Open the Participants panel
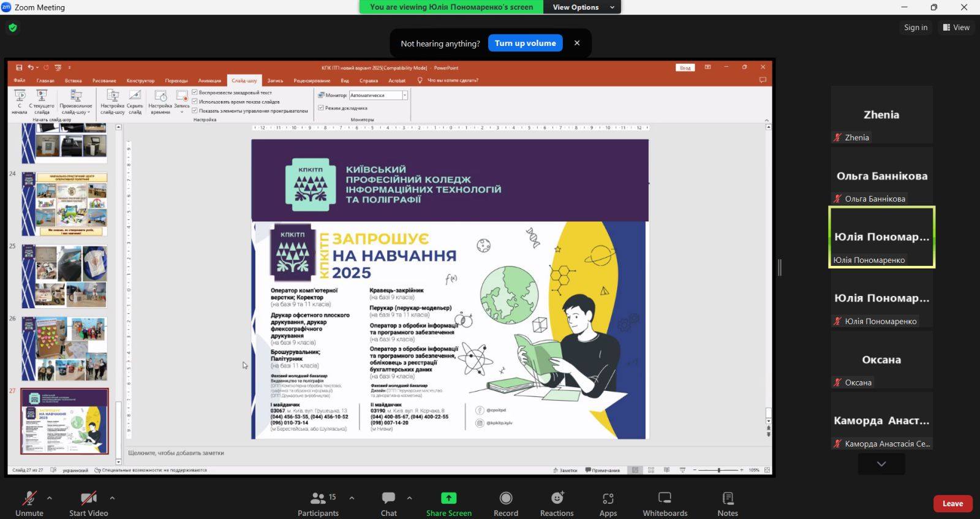980x519 pixels. pyautogui.click(x=318, y=503)
